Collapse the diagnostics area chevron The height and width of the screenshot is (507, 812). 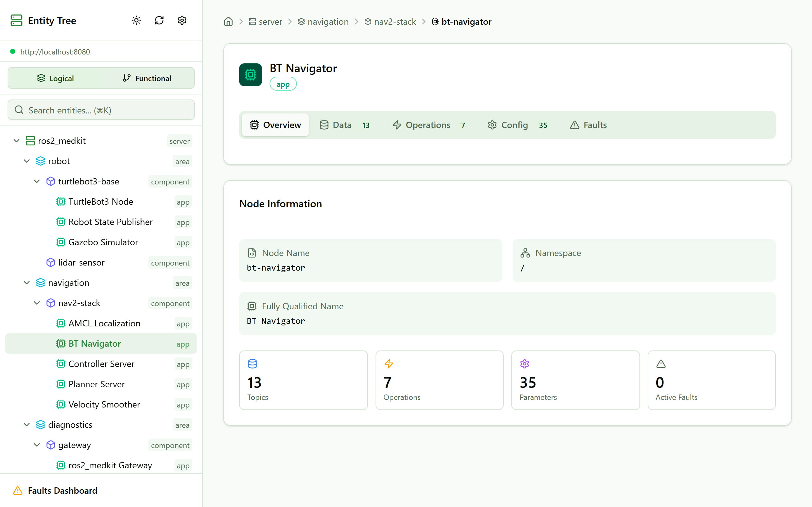[27, 425]
